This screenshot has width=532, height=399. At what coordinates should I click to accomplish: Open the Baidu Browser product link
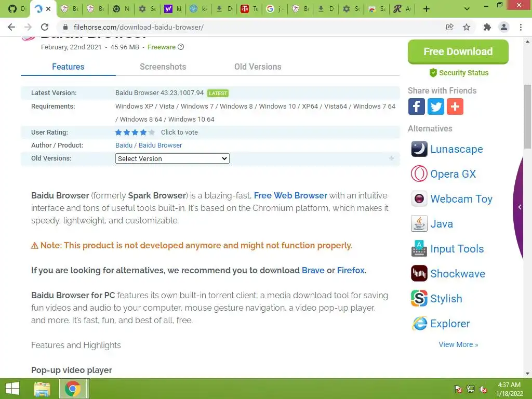[160, 145]
